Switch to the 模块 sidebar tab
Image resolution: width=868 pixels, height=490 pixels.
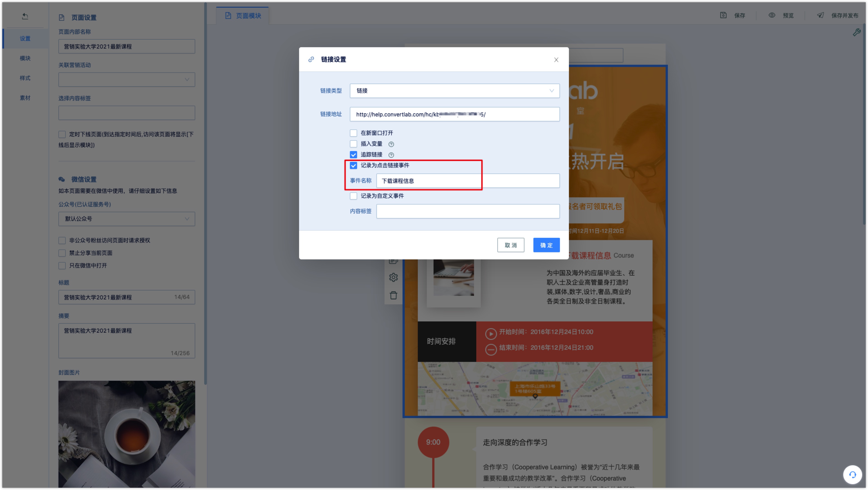click(x=25, y=58)
